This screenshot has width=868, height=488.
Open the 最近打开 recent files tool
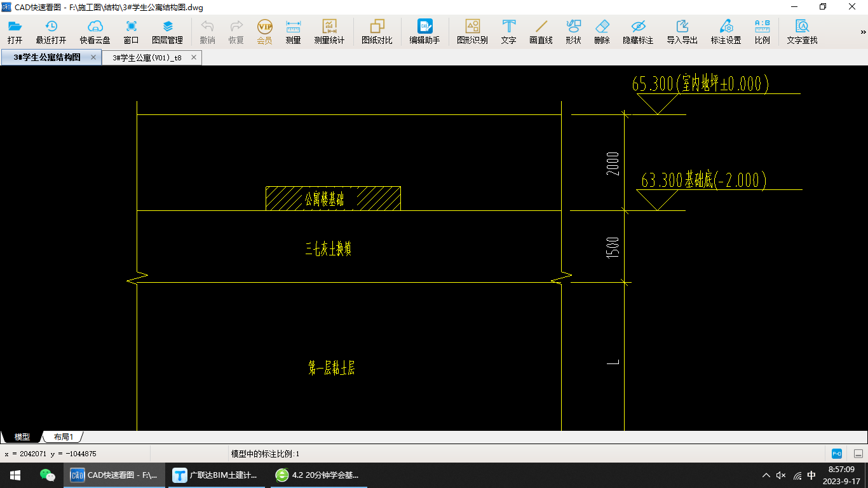(x=51, y=32)
